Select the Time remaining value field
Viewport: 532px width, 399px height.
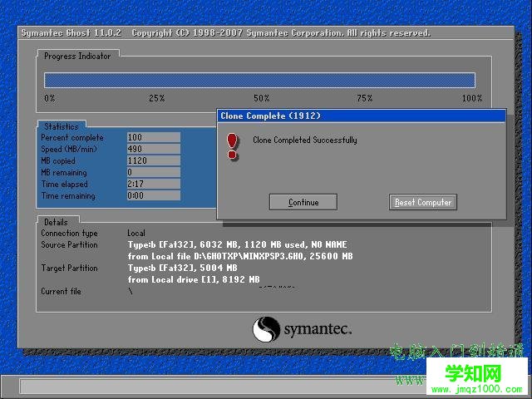[x=153, y=196]
